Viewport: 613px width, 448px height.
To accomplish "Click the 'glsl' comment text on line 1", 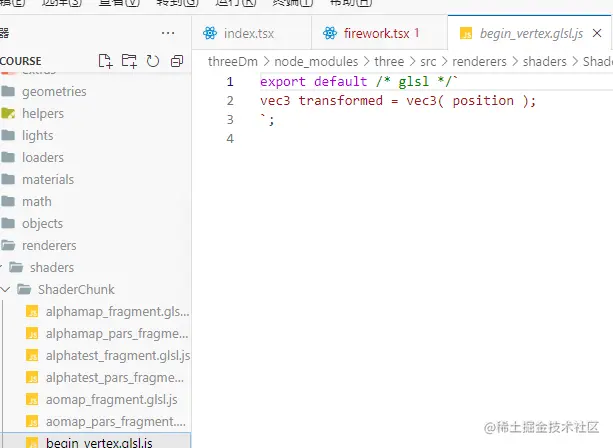I will tap(413, 82).
